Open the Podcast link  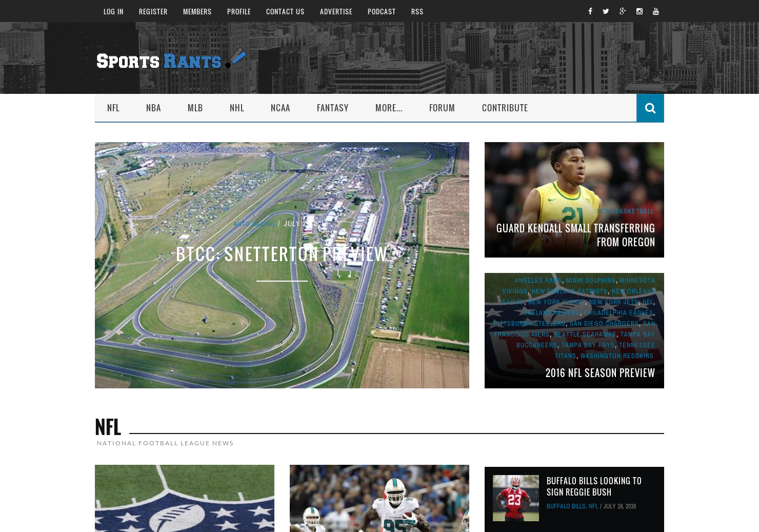click(x=382, y=11)
